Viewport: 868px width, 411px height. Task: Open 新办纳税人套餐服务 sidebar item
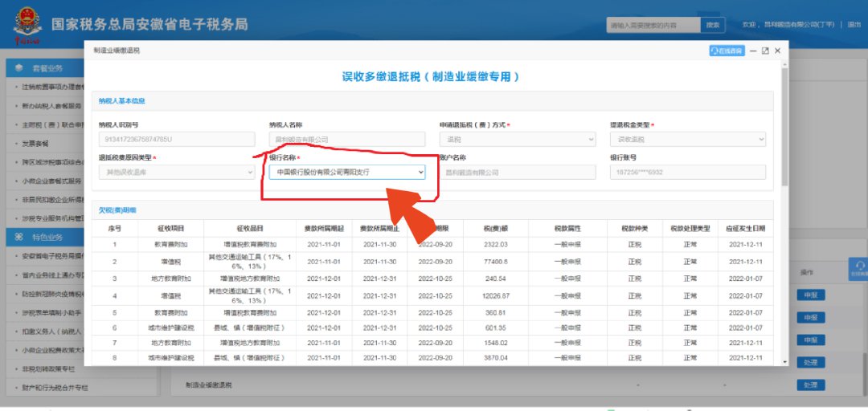pos(51,106)
